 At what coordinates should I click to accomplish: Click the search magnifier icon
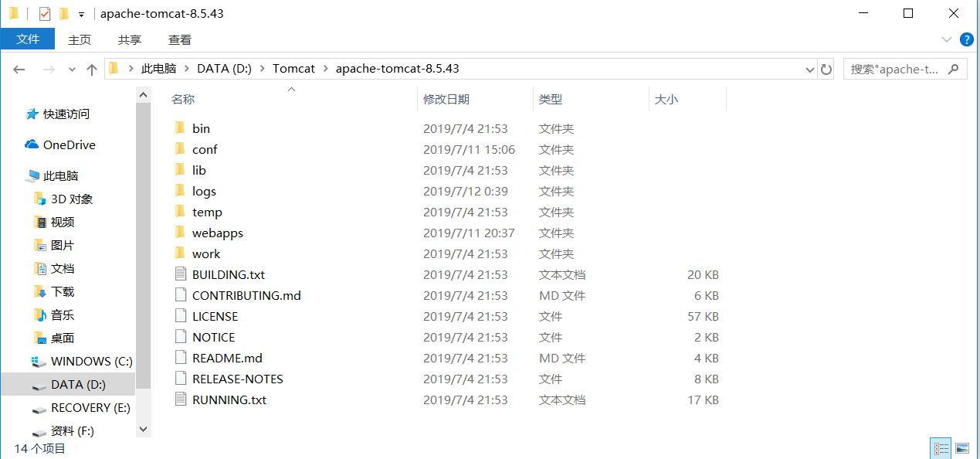pyautogui.click(x=955, y=69)
